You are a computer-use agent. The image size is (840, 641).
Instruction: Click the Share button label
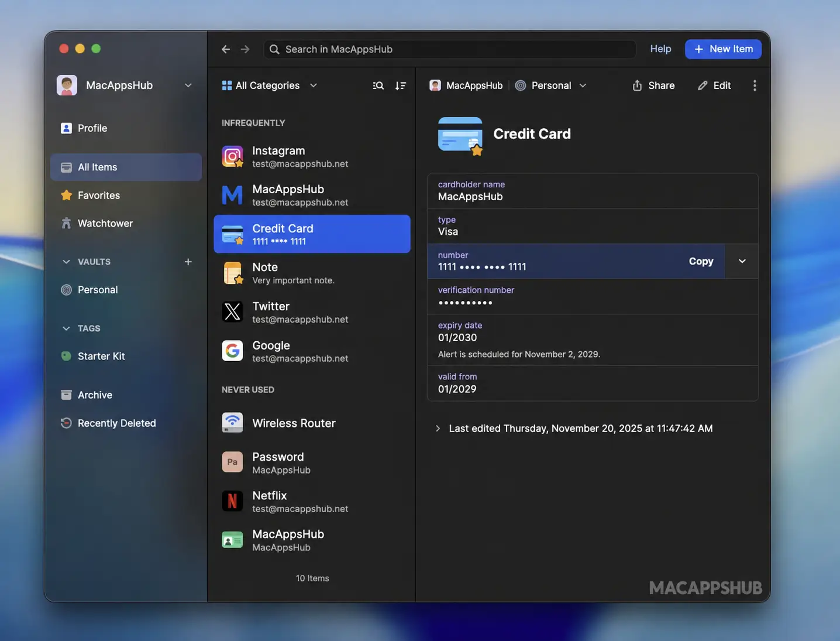tap(662, 85)
